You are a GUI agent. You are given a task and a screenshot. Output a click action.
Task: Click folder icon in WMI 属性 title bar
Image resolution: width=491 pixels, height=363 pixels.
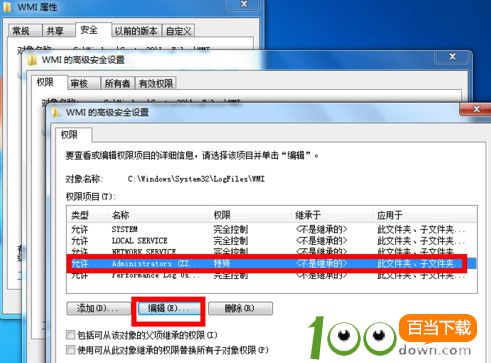pos(7,7)
